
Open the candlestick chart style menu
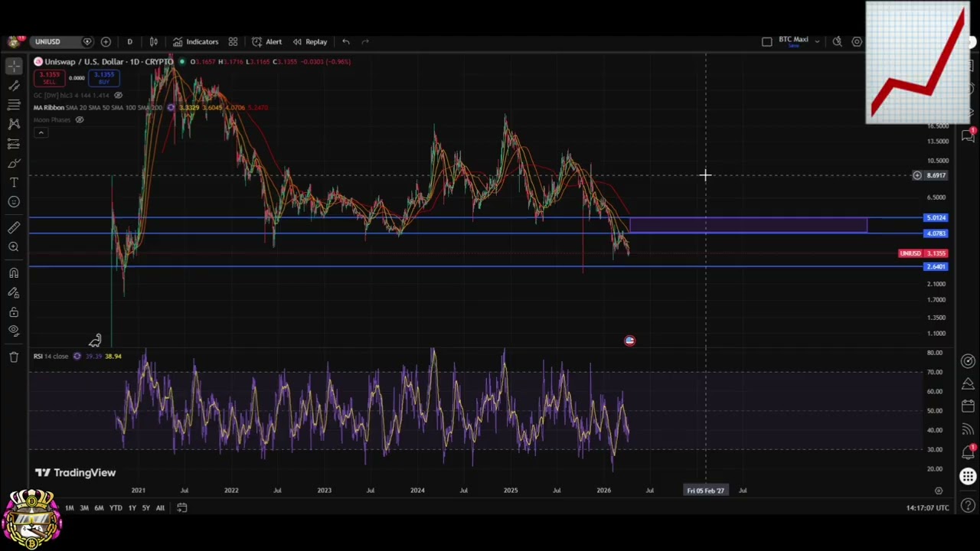[153, 41]
